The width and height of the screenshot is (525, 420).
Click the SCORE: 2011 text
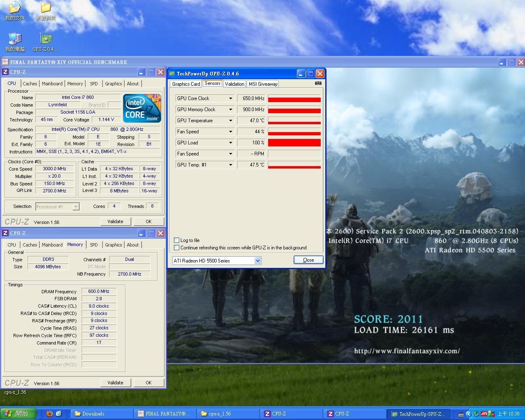tap(388, 319)
